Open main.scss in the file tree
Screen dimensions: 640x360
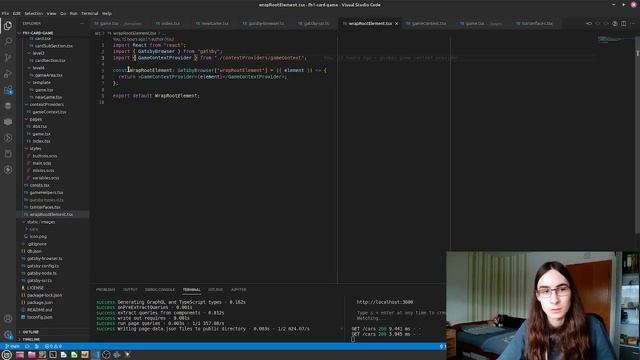coord(42,163)
